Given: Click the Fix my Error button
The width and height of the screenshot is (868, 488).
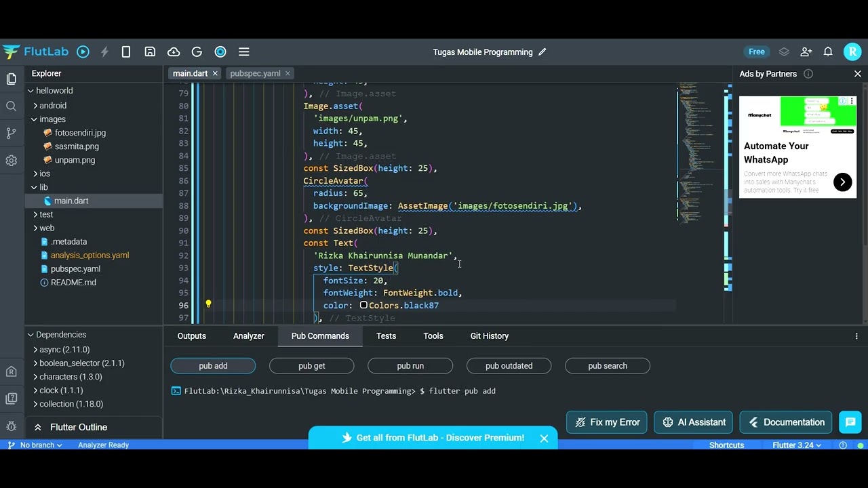Looking at the screenshot, I should point(607,422).
